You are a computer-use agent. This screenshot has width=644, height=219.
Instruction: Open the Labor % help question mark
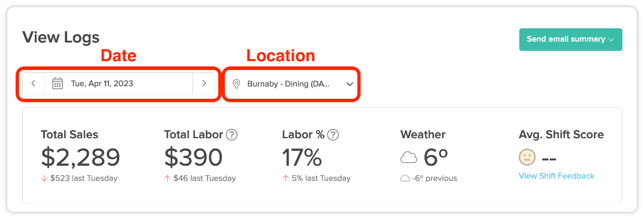pos(333,135)
